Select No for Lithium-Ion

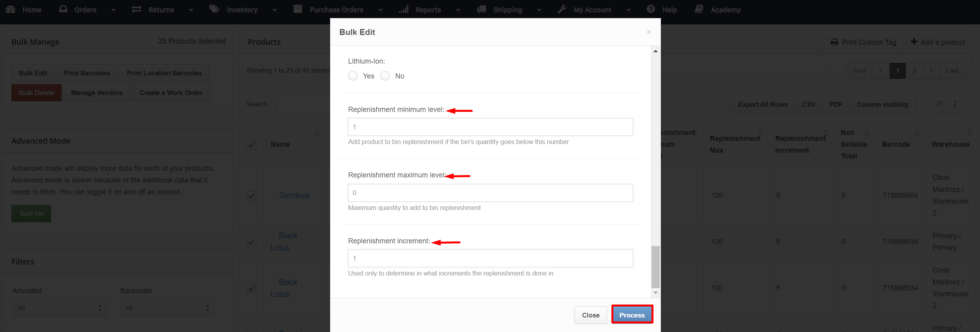385,76
